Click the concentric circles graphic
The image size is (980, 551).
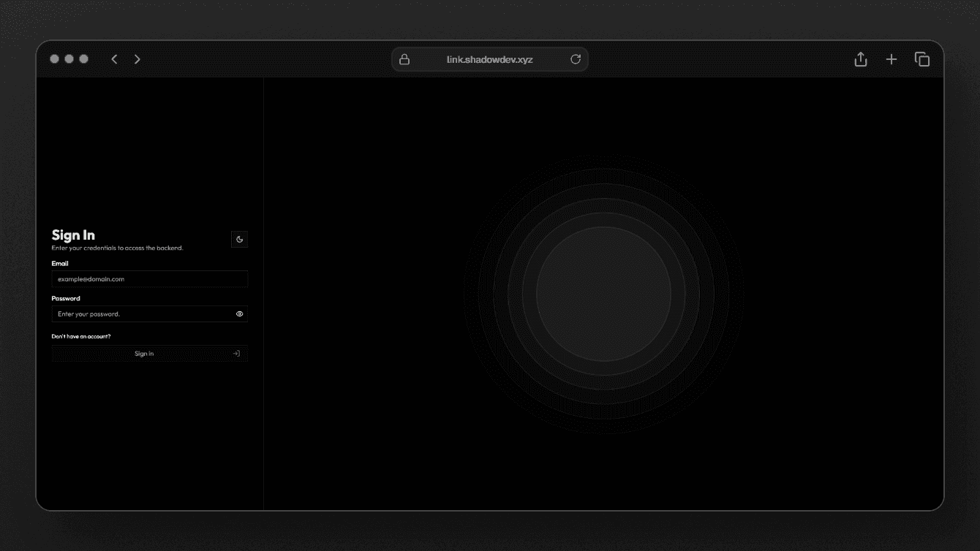click(603, 294)
